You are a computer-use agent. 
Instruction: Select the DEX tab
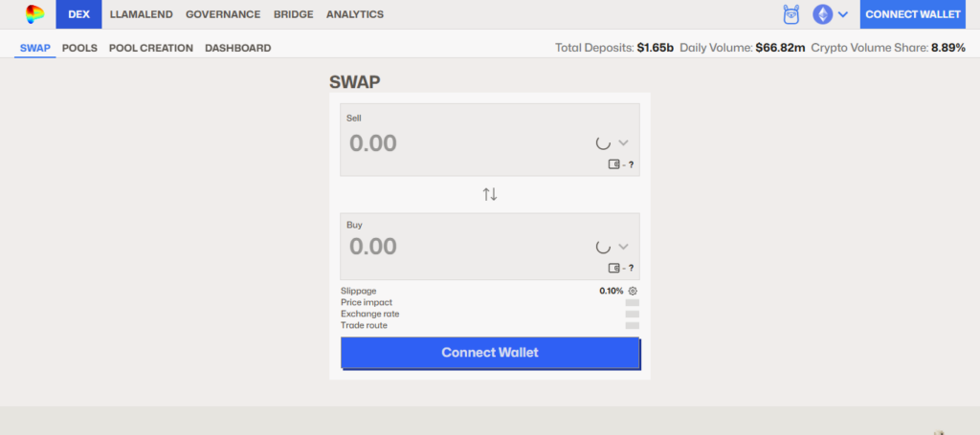(78, 14)
